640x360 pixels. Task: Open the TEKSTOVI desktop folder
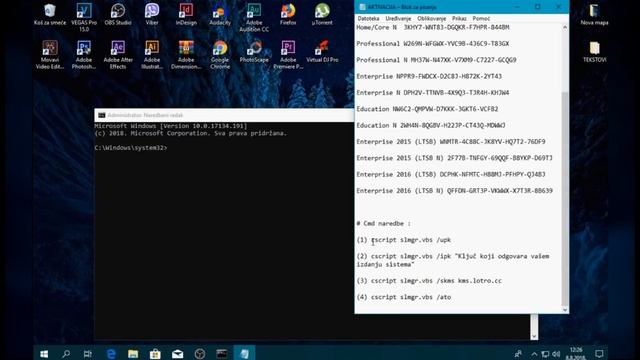[594, 51]
